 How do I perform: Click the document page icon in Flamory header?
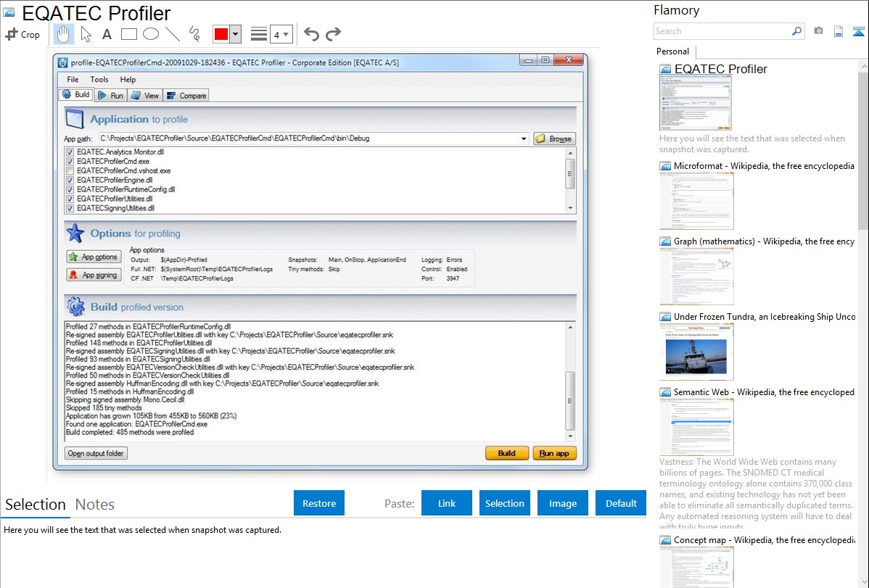(x=839, y=31)
